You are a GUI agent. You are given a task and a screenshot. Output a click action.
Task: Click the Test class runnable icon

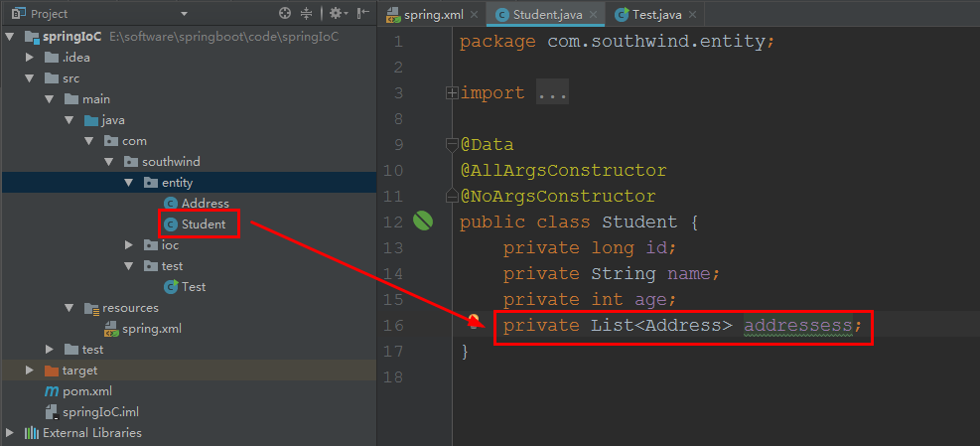[171, 286]
